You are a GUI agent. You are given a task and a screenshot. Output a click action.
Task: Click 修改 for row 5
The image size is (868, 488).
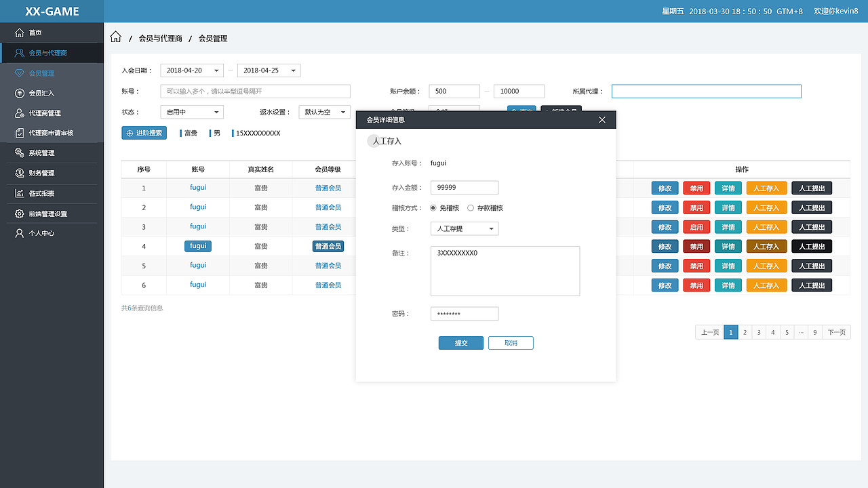(665, 266)
